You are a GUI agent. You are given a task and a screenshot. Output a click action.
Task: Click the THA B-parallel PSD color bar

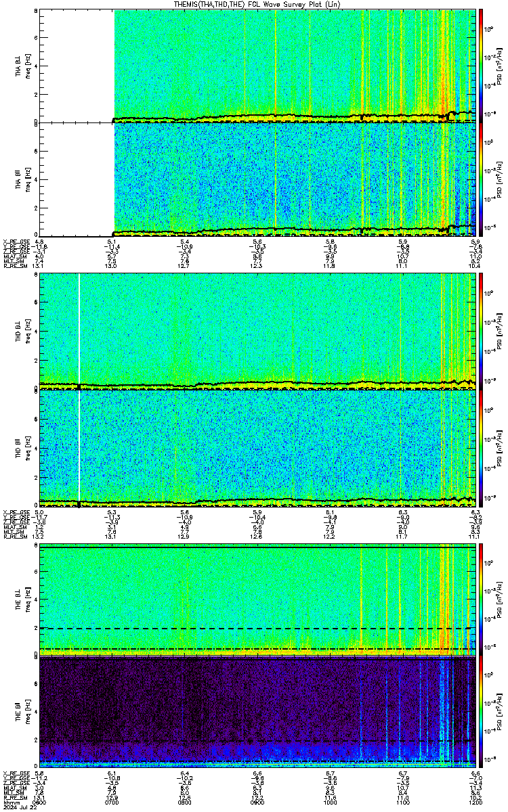click(x=481, y=179)
